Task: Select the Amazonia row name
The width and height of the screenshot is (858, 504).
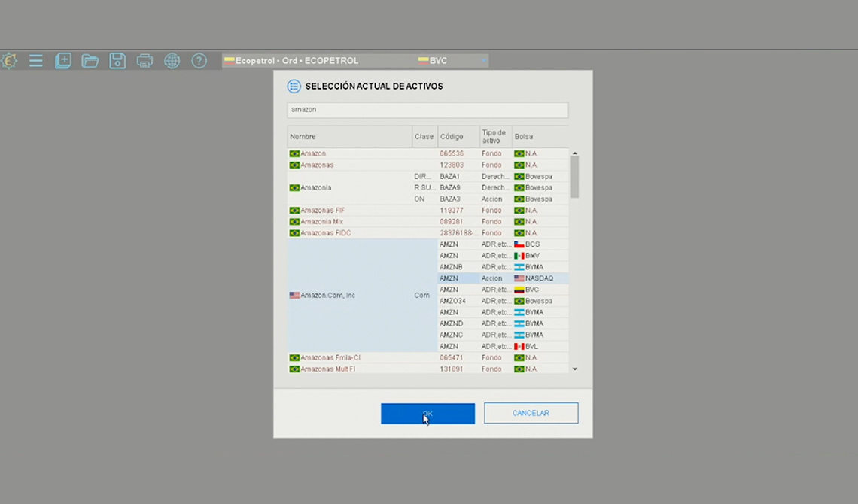Action: click(x=316, y=187)
